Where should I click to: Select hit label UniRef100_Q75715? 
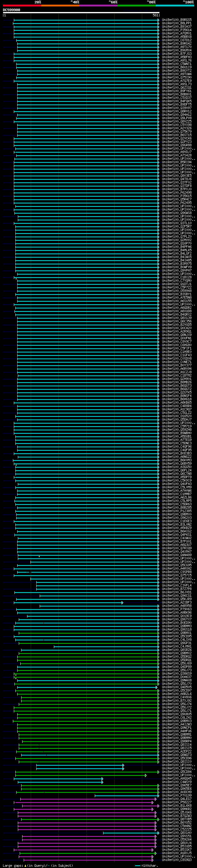[176, 575]
